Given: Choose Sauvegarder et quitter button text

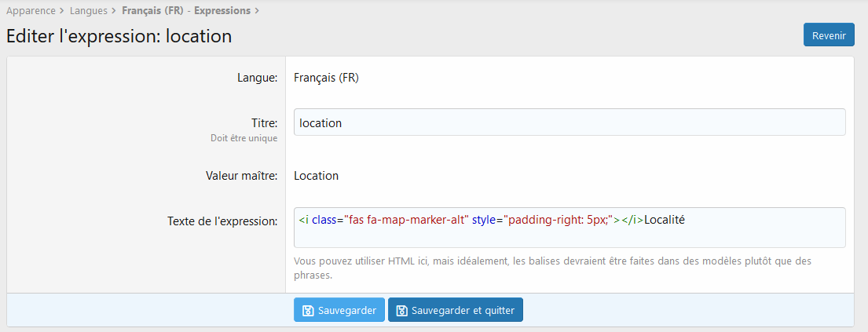Looking at the screenshot, I should click(463, 311).
